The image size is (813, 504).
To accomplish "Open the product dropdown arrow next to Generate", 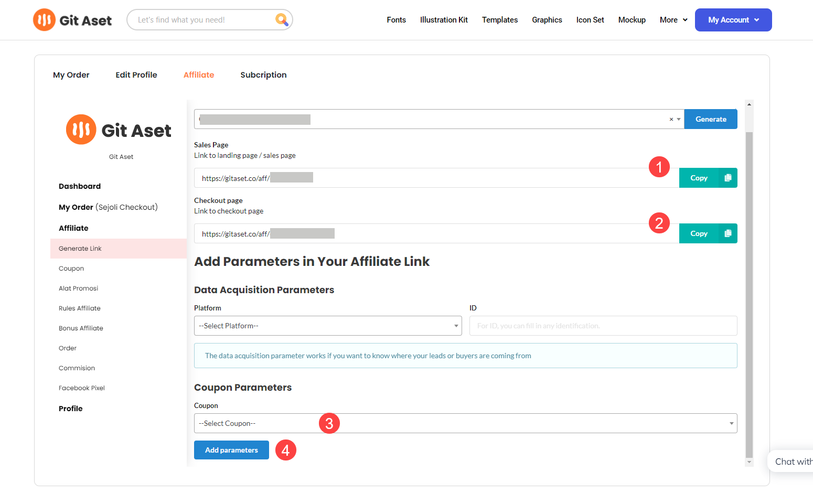I will (x=679, y=120).
